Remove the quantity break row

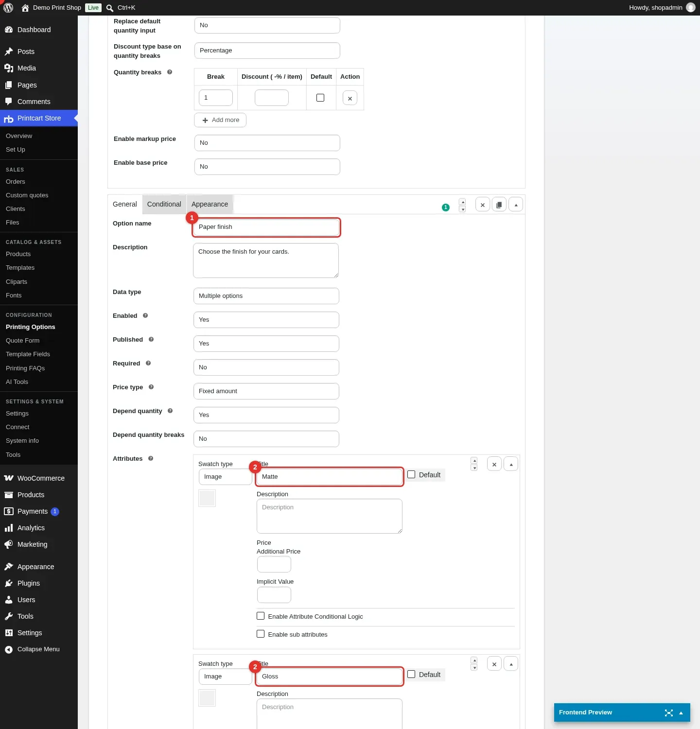350,98
